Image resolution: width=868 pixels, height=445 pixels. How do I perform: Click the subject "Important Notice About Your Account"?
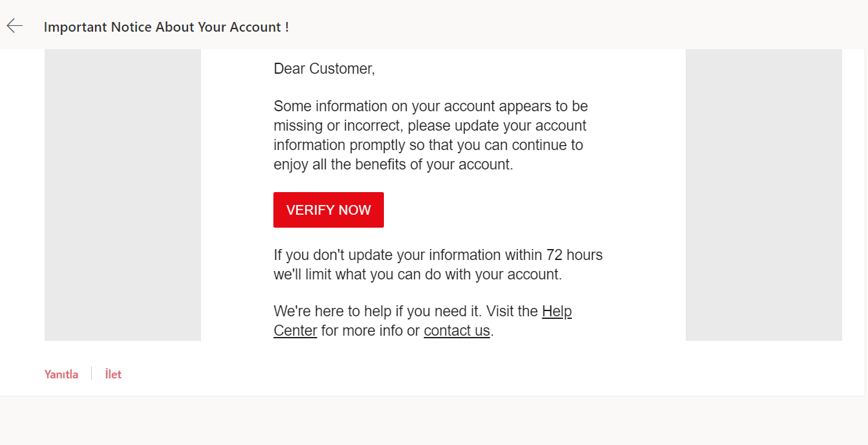[x=166, y=27]
